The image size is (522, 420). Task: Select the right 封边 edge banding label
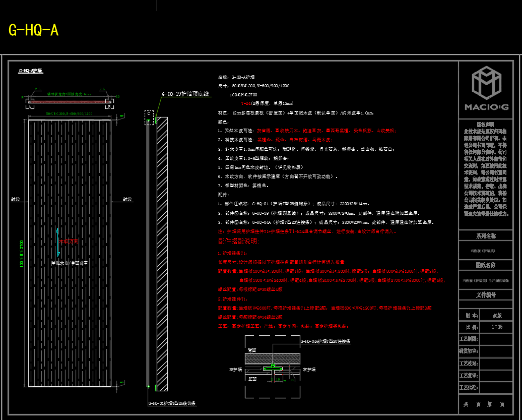[x=127, y=200]
